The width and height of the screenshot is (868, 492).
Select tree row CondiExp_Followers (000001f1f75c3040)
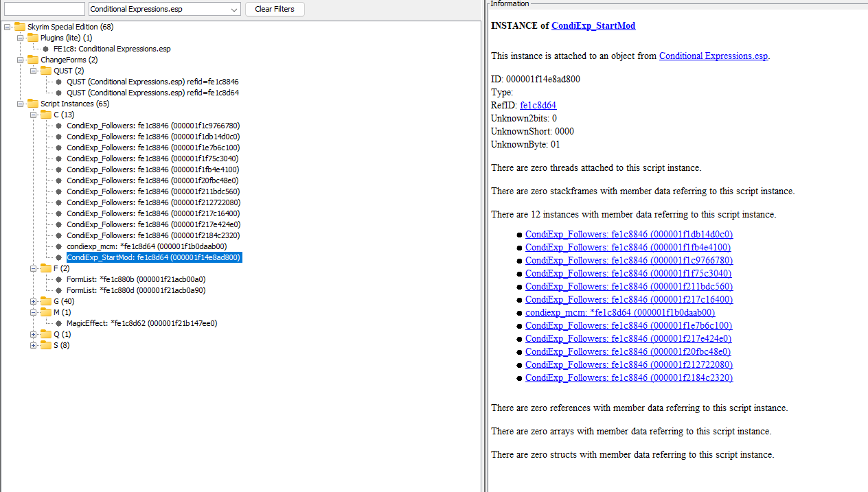pyautogui.click(x=152, y=159)
